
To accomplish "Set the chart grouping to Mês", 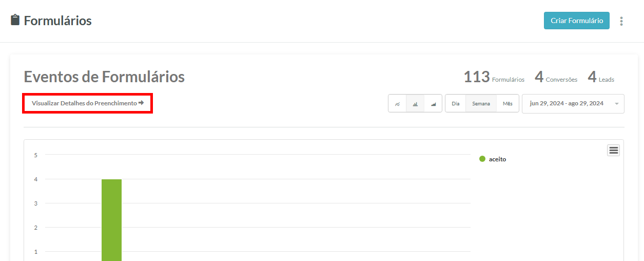I will click(508, 103).
